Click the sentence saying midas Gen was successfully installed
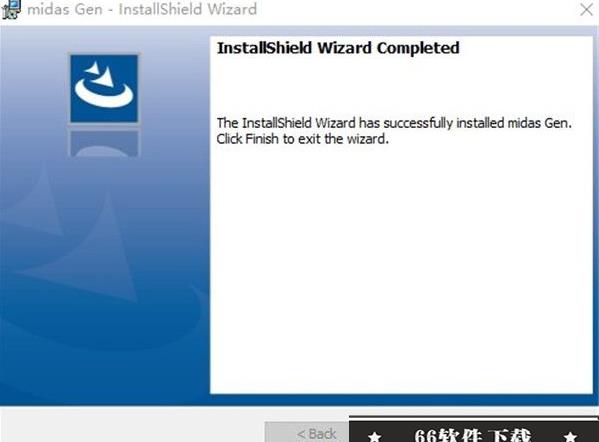 pyautogui.click(x=394, y=123)
